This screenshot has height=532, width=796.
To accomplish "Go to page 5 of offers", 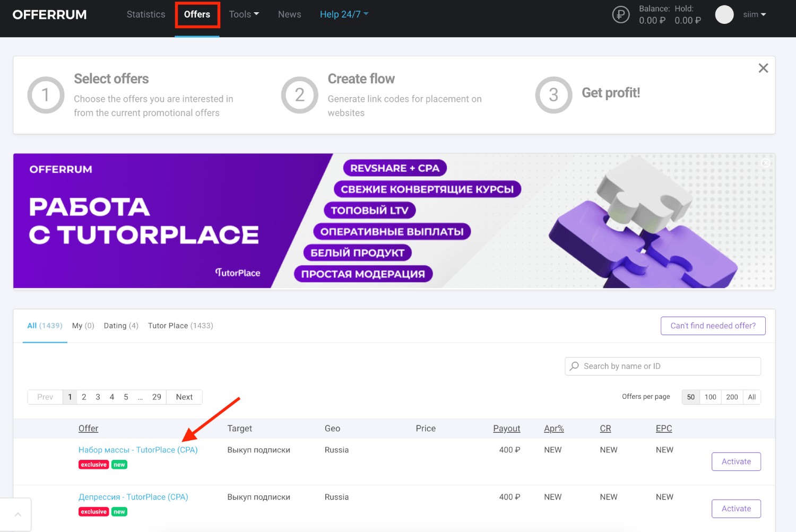I will 126,397.
